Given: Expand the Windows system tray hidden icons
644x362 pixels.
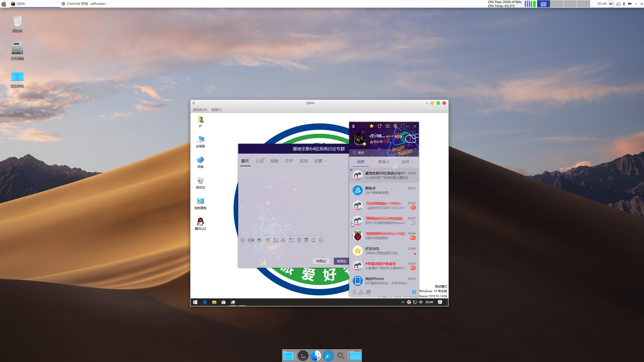Looking at the screenshot, I should click(x=403, y=302).
